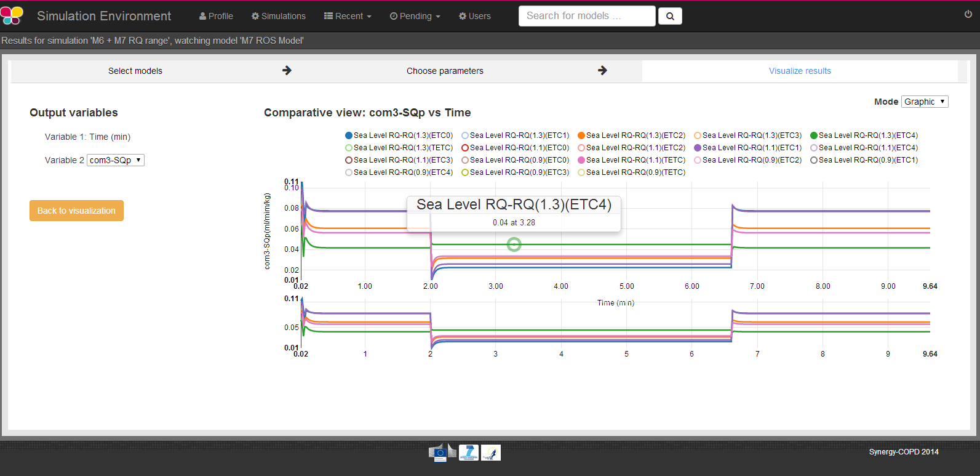Click arrow after Select models step
Viewport: 980px width, 476px height.
tap(287, 71)
